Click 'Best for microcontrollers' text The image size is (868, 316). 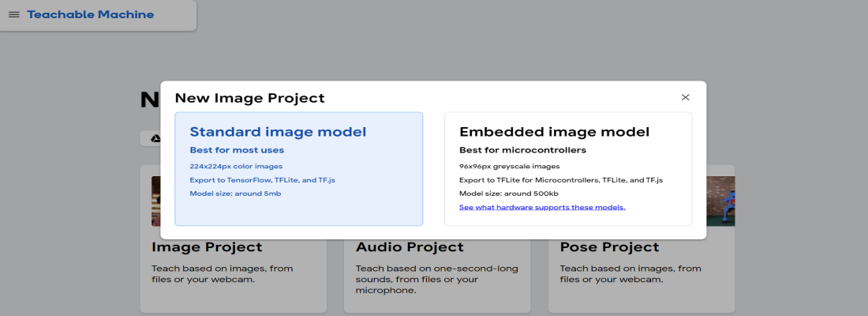coord(522,150)
